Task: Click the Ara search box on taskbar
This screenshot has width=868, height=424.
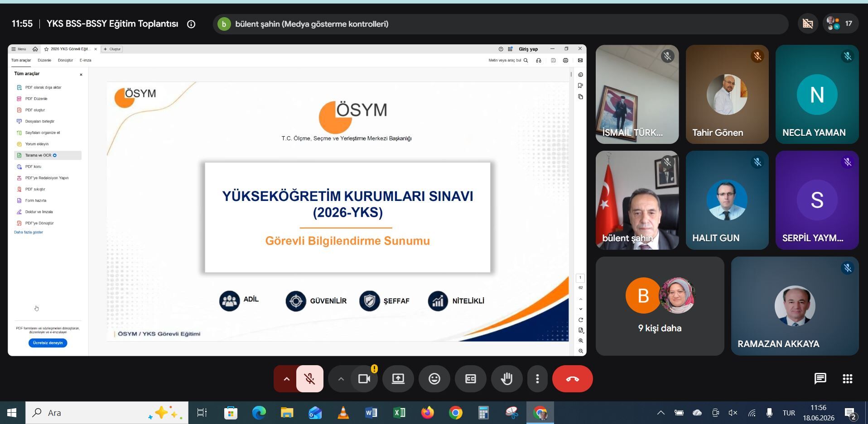Action: coord(107,413)
